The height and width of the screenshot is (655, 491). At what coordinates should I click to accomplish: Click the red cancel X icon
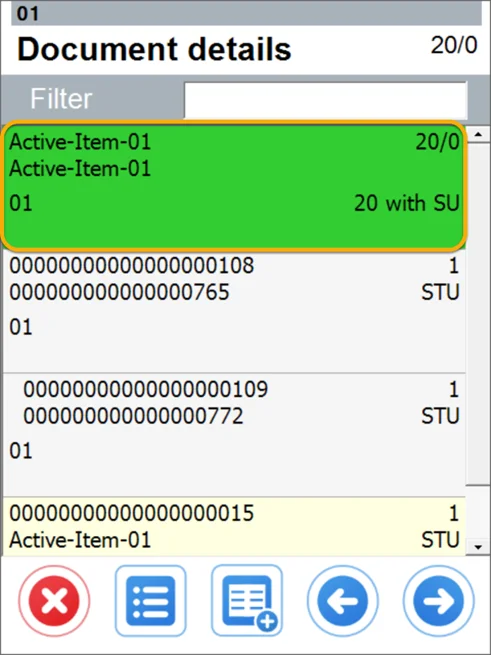[x=54, y=601]
